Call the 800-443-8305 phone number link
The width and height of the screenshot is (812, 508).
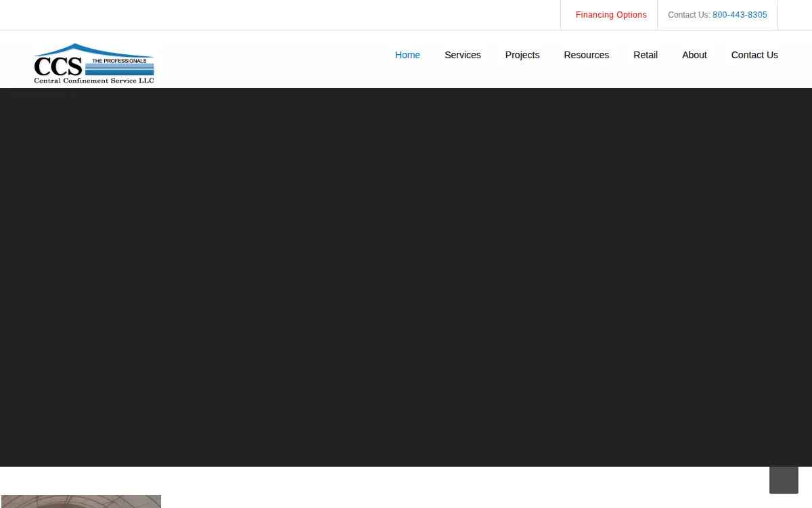pyautogui.click(x=740, y=15)
